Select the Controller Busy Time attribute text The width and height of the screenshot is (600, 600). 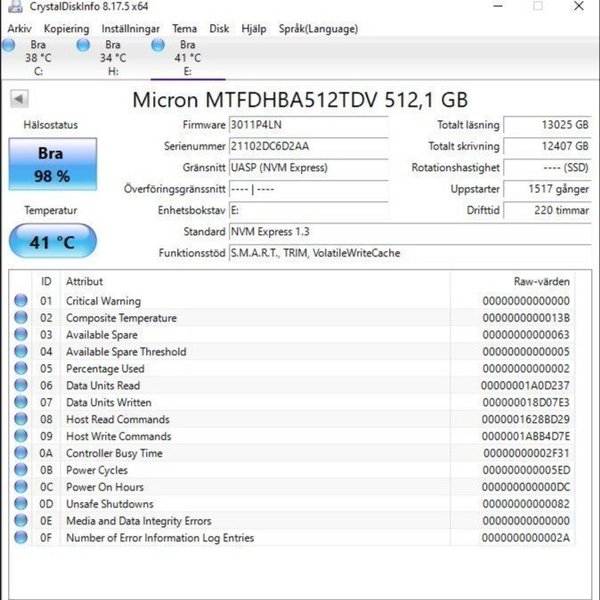[x=114, y=453]
